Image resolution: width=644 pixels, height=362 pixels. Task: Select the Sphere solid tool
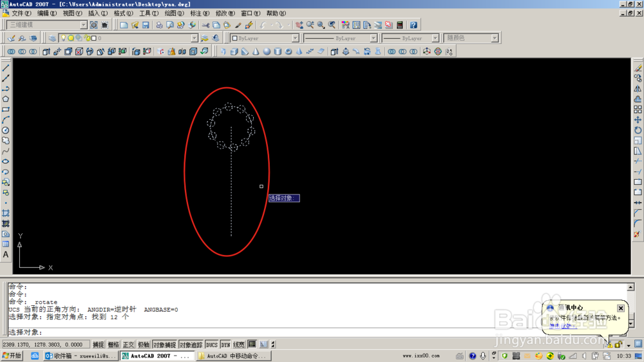[x=267, y=52]
